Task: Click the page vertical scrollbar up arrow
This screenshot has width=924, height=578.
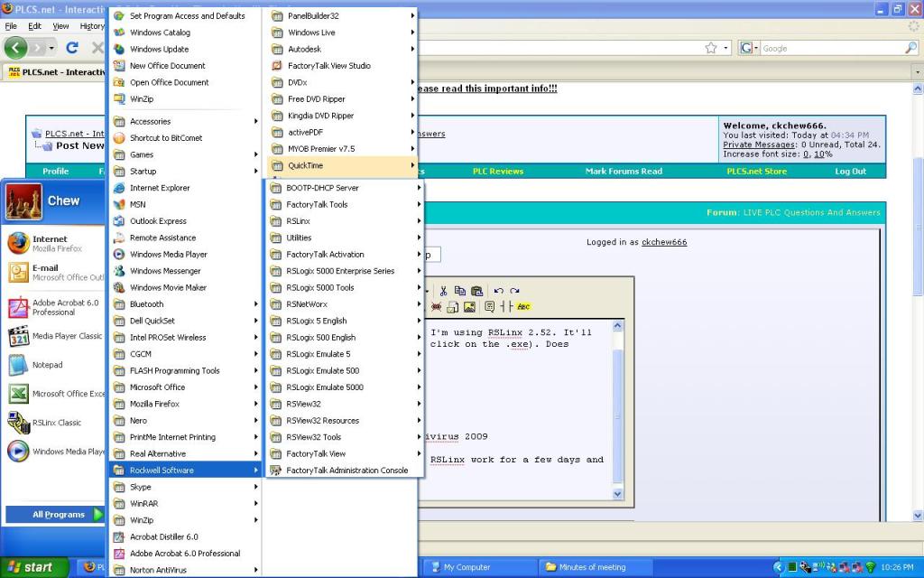Action: pyautogui.click(x=918, y=89)
